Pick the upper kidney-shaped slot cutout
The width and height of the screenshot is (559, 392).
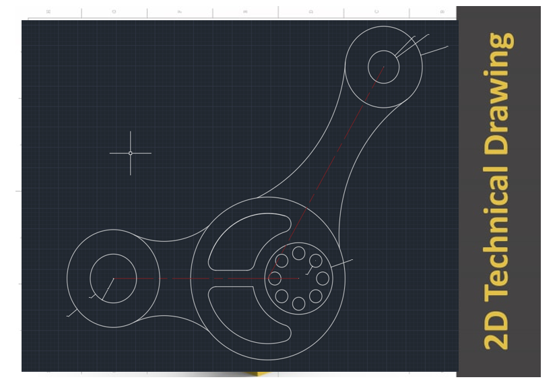pyautogui.click(x=250, y=242)
